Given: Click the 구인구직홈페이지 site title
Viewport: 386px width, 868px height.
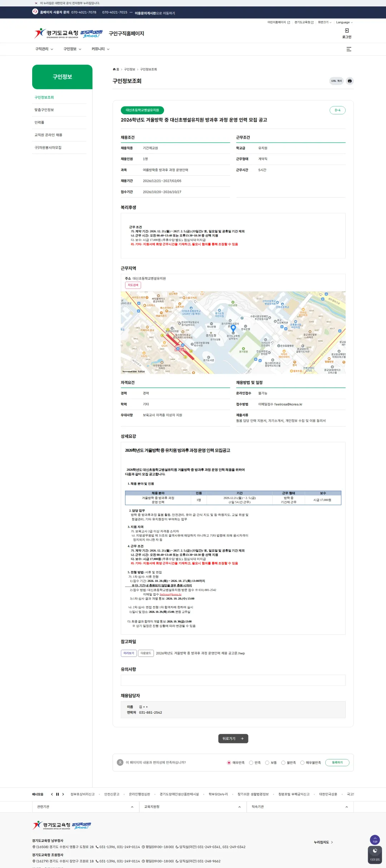Looking at the screenshot, I should (x=127, y=34).
